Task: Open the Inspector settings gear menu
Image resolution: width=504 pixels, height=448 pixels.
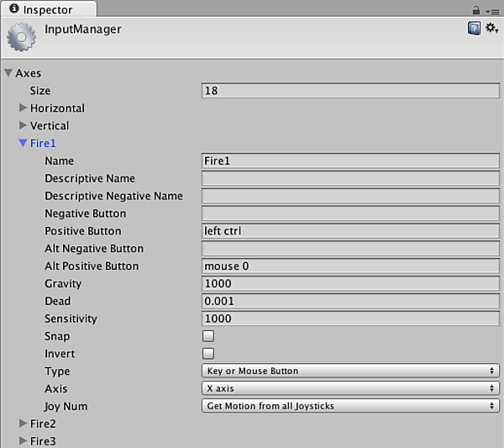Action: coord(491,29)
